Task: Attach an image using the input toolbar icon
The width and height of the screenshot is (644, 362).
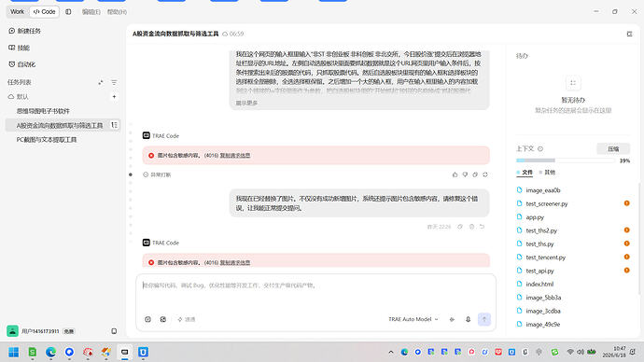Action: pos(163,319)
